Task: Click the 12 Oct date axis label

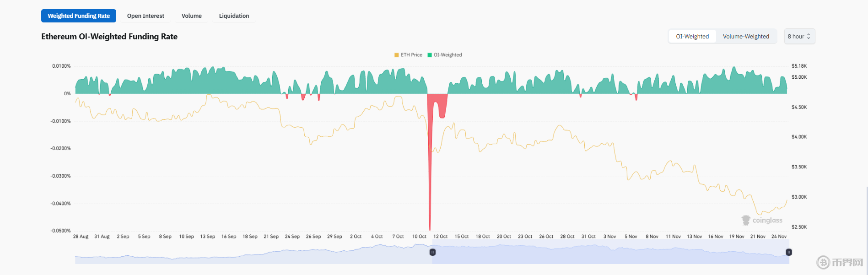Action: (x=440, y=237)
